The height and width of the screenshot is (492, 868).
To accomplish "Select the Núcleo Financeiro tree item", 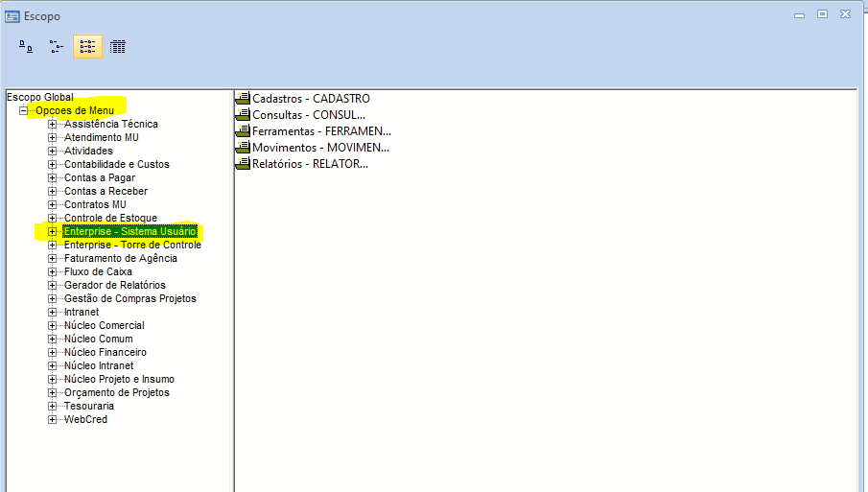I will (106, 352).
